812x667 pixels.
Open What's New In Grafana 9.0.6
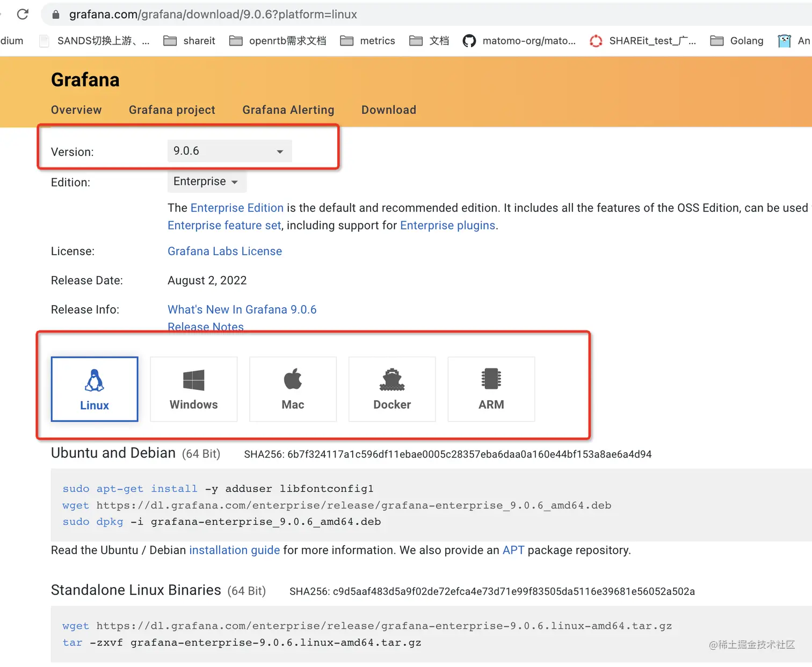242,310
